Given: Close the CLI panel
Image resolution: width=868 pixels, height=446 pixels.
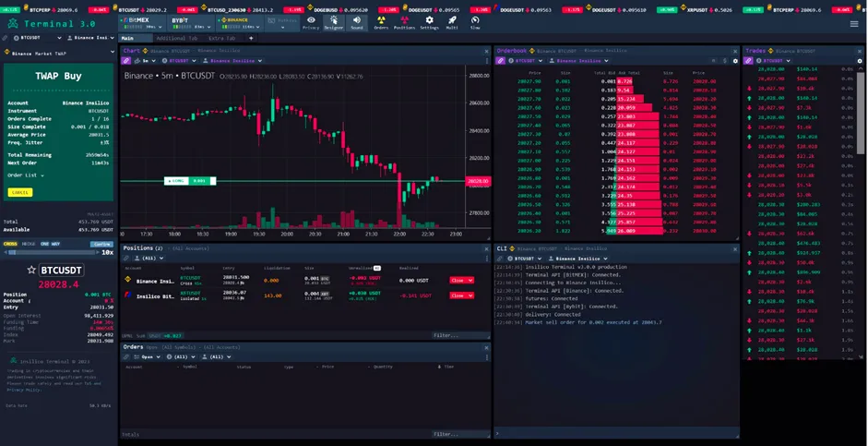Looking at the screenshot, I should pyautogui.click(x=734, y=248).
